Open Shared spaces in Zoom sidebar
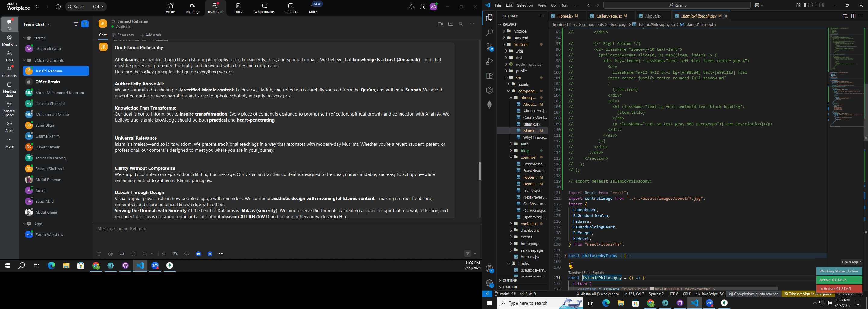 coord(9,109)
